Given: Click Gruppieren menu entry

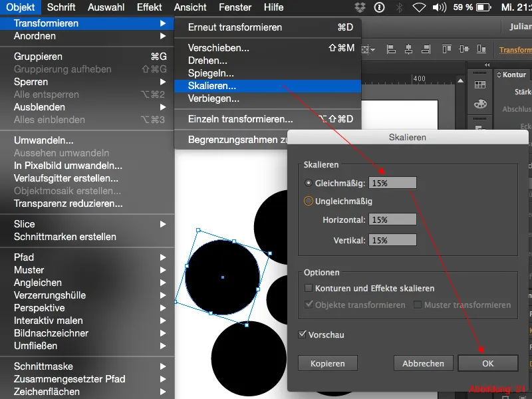Looking at the screenshot, I should 87,57.
